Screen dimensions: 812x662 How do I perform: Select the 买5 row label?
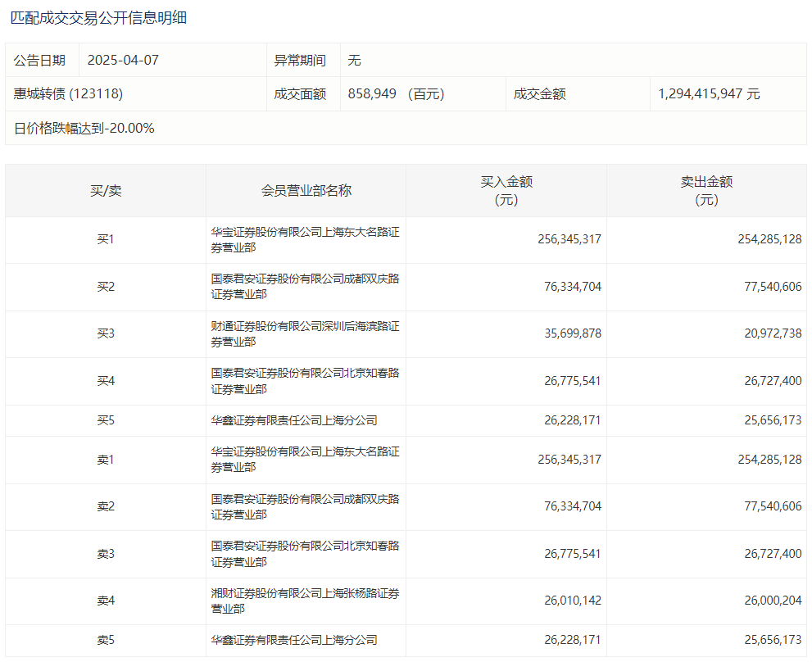pyautogui.click(x=106, y=420)
